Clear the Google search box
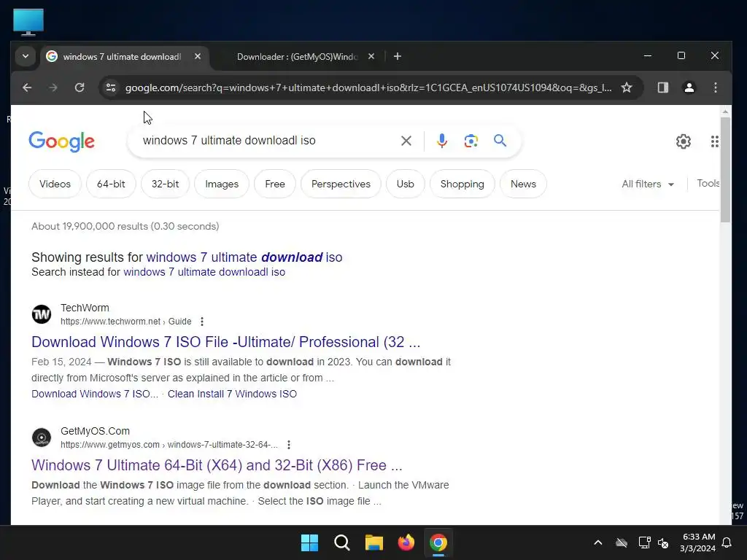Screen dimensions: 747x560 (x=406, y=141)
